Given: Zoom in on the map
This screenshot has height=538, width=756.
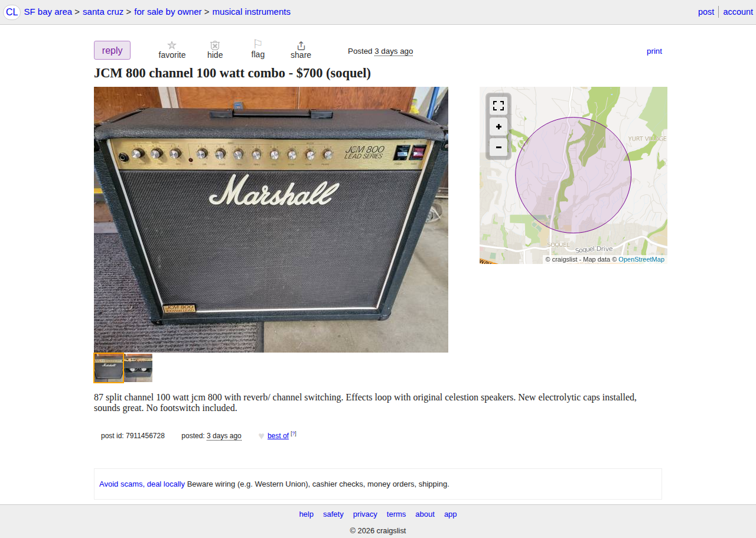Looking at the screenshot, I should [x=498, y=126].
